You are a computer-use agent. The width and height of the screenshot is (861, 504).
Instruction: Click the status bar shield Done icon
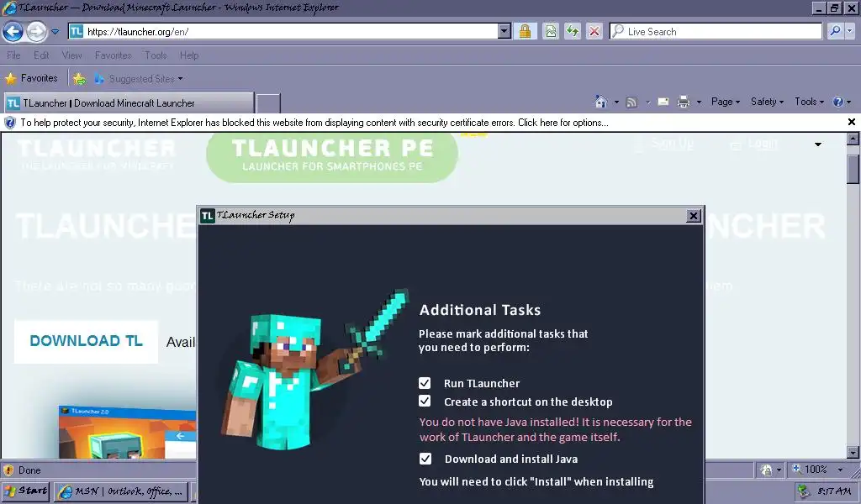(x=8, y=470)
